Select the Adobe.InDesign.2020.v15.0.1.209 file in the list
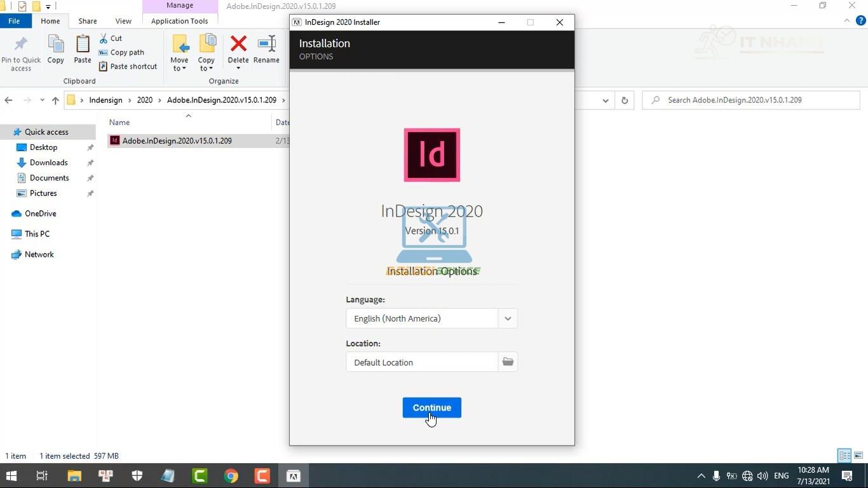This screenshot has width=868, height=488. pos(177,140)
